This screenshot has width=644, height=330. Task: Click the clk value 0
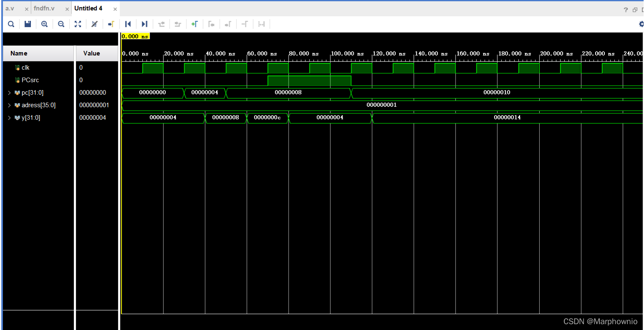81,68
